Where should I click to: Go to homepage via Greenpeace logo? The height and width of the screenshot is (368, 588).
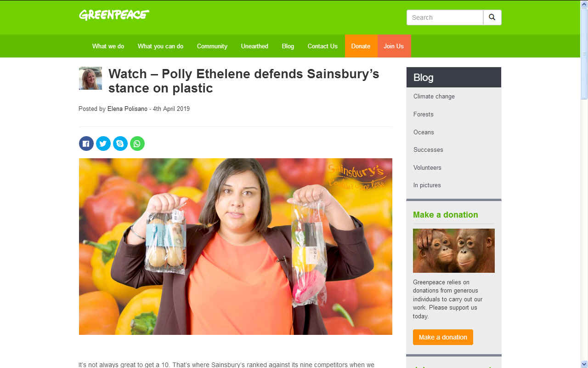[114, 15]
